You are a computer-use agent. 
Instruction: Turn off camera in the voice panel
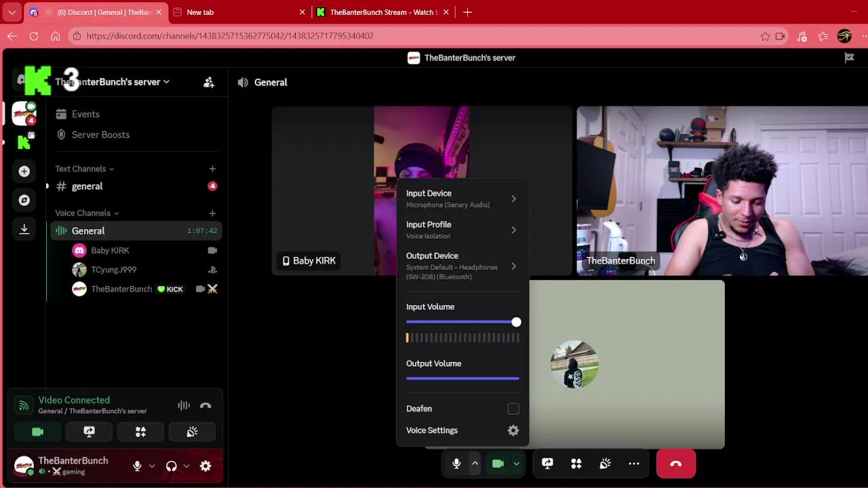(38, 432)
